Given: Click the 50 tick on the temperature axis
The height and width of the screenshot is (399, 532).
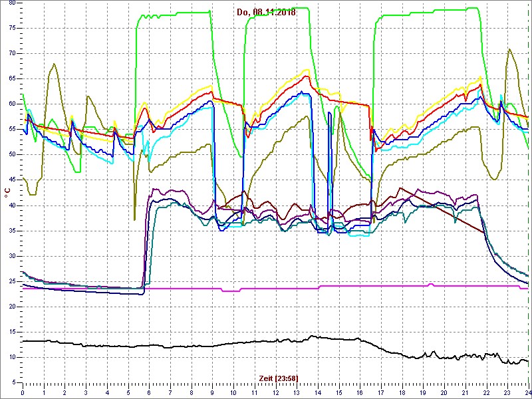Looking at the screenshot, I should [x=13, y=154].
